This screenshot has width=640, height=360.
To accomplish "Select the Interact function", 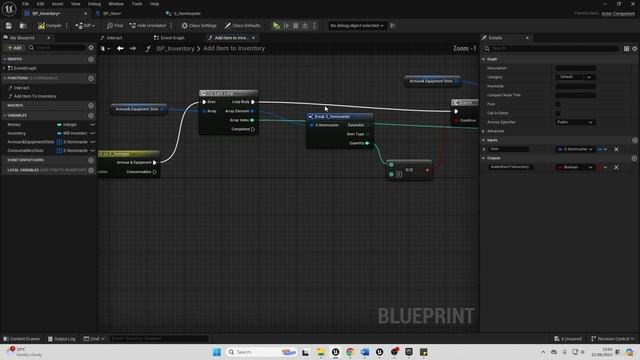I will tap(22, 88).
